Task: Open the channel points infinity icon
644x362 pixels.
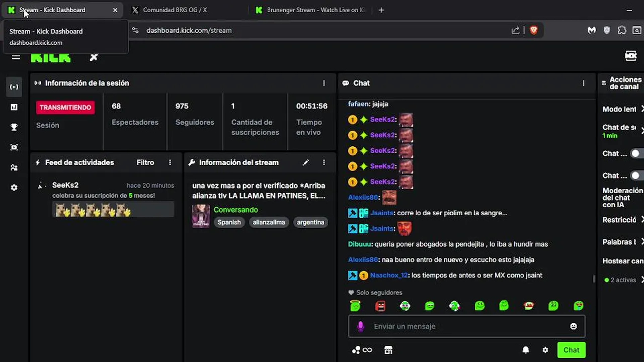Action: (362, 350)
